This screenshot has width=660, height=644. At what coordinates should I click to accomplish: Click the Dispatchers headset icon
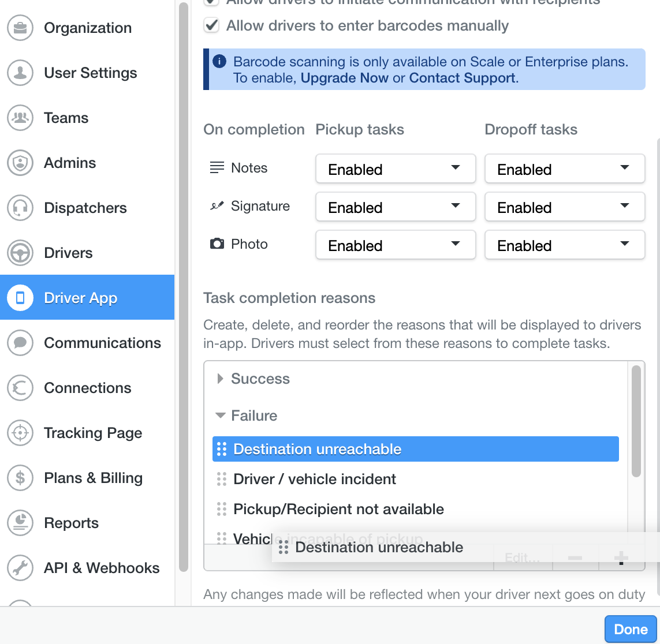click(x=20, y=208)
